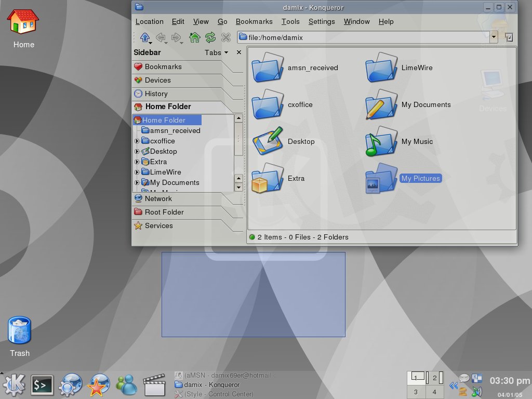Open the Forward button's history dropdown arrow
This screenshot has width=532, height=399.
click(181, 43)
